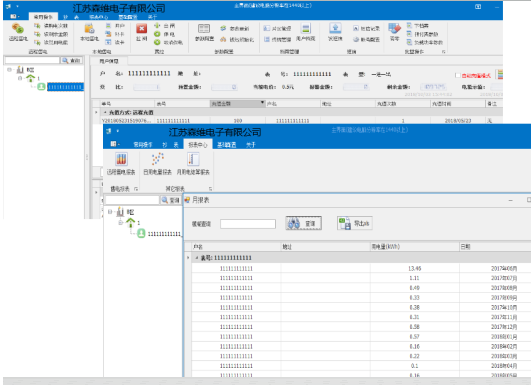Collapse the 表号: 111111111111 group row

(x=196, y=258)
